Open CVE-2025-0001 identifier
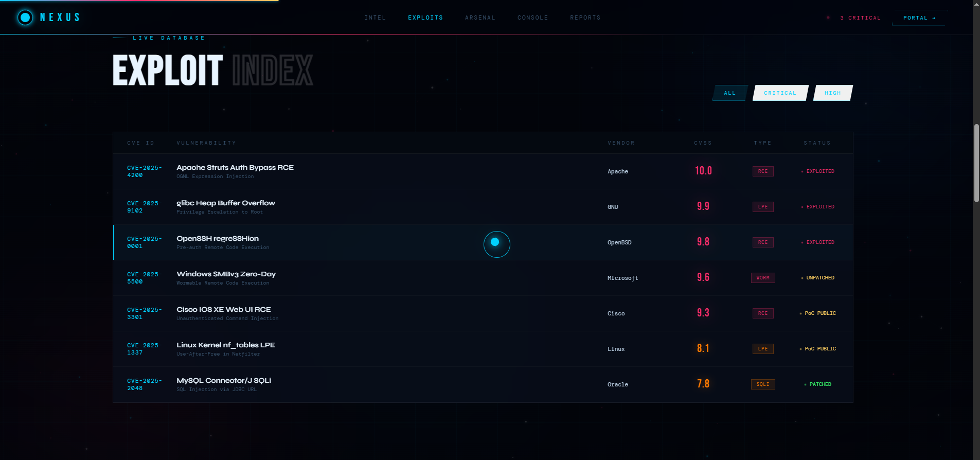 145,242
